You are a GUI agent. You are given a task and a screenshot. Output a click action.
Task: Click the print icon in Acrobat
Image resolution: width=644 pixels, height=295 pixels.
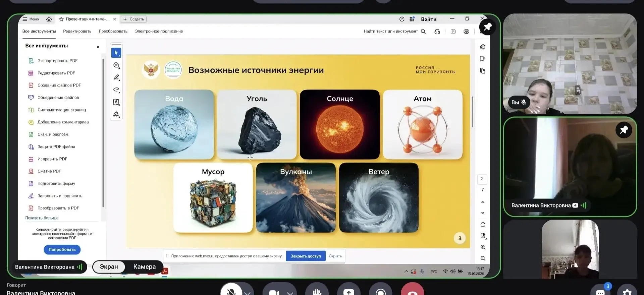[466, 31]
